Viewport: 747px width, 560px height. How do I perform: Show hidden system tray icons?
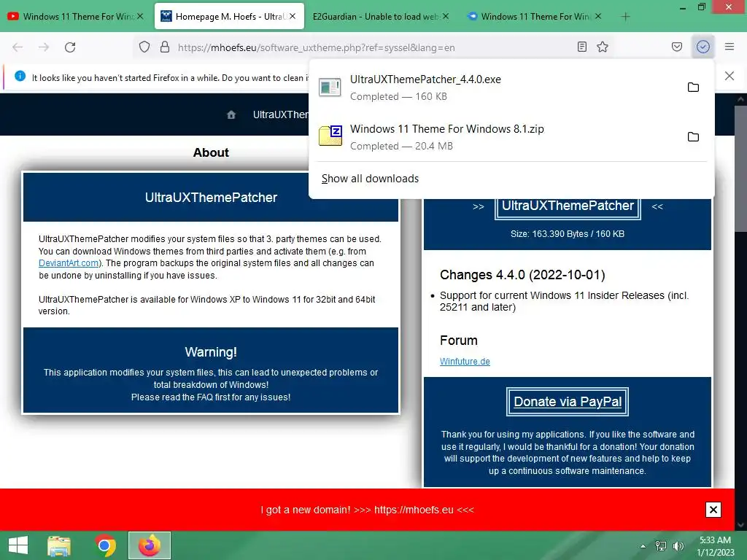643,546
